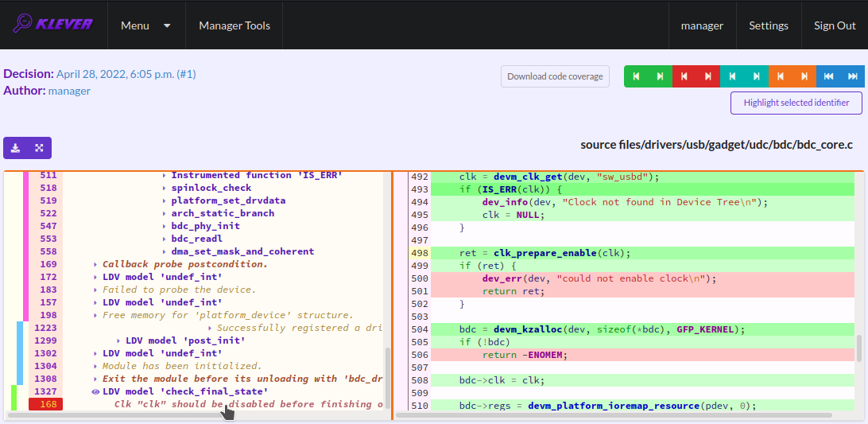Click Download code coverage button
This screenshot has width=868, height=424.
556,76
